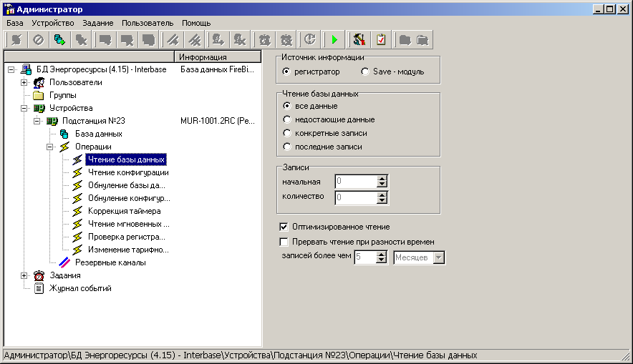Select Обнуление базы да... operation

tap(127, 185)
